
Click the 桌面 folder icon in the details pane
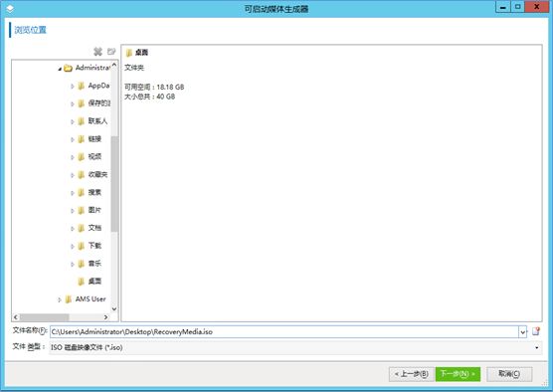[x=129, y=53]
